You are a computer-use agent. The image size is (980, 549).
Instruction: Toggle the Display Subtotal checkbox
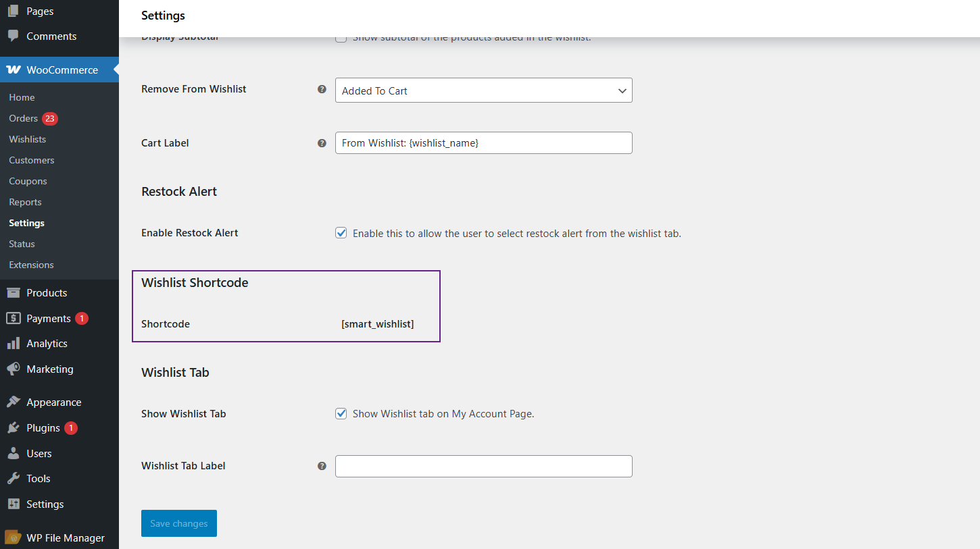341,38
